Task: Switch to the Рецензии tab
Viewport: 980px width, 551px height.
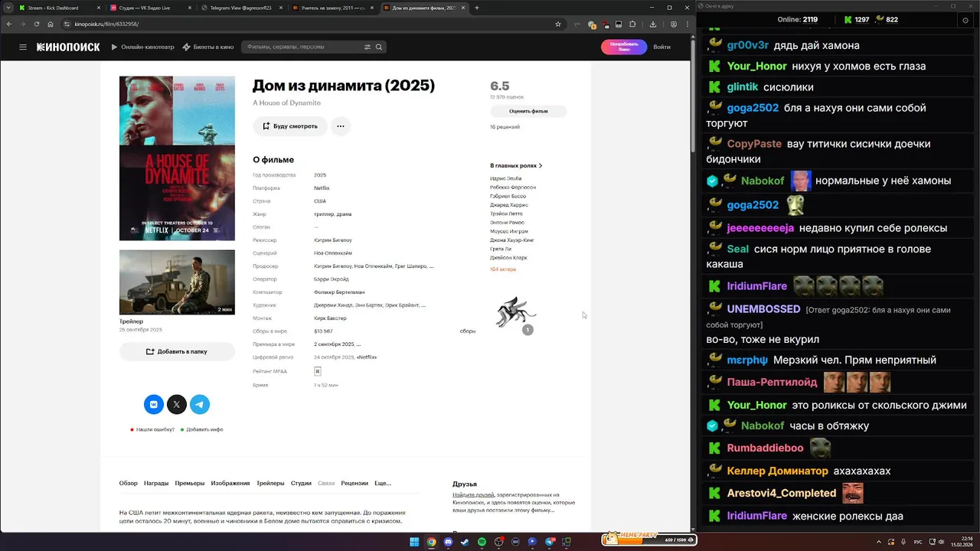Action: pos(354,483)
